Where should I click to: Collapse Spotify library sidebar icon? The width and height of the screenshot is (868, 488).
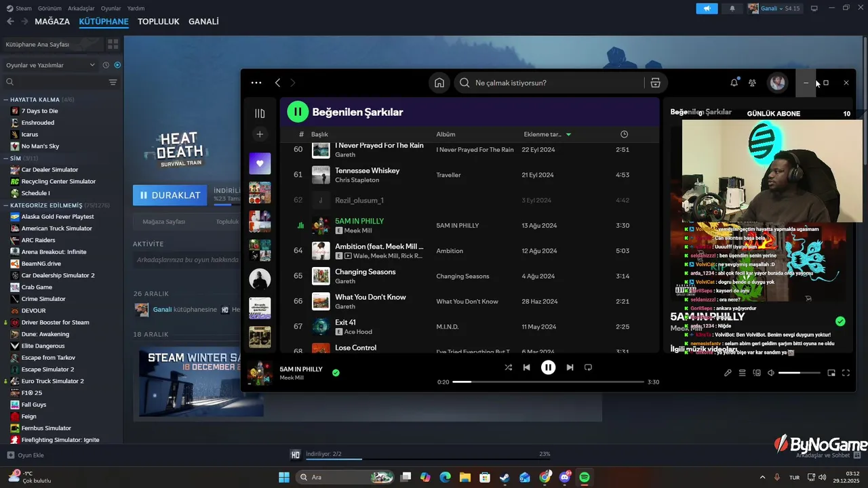click(x=260, y=113)
